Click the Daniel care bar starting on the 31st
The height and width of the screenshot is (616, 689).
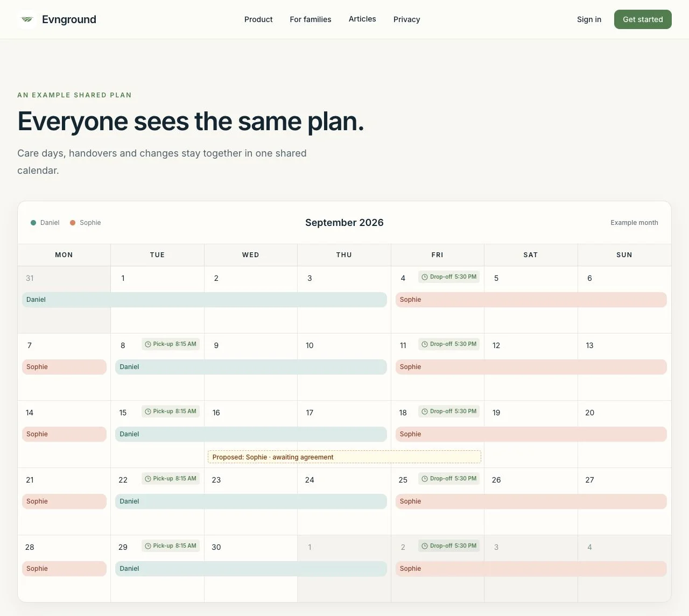(x=205, y=300)
